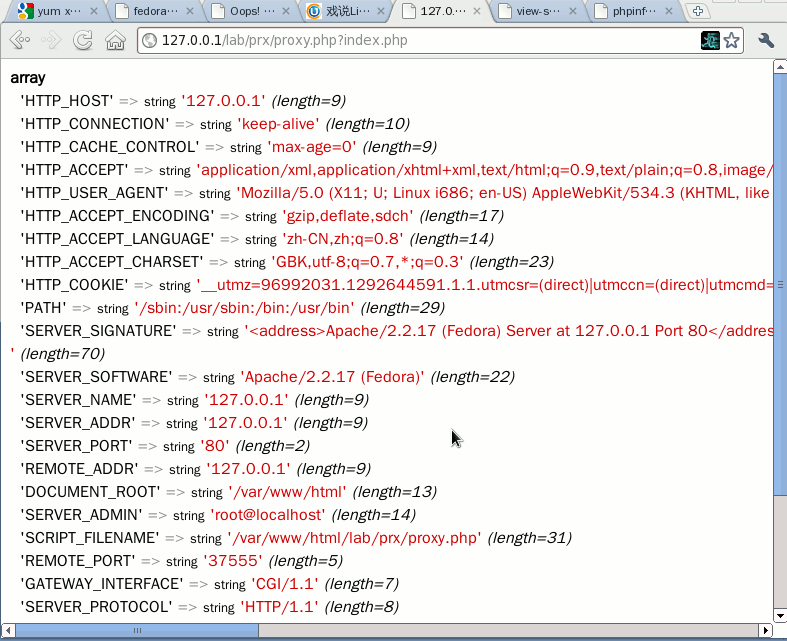Viewport: 787px width, 641px height.
Task: Click the 'max-age=0' value
Action: pyautogui.click(x=312, y=147)
